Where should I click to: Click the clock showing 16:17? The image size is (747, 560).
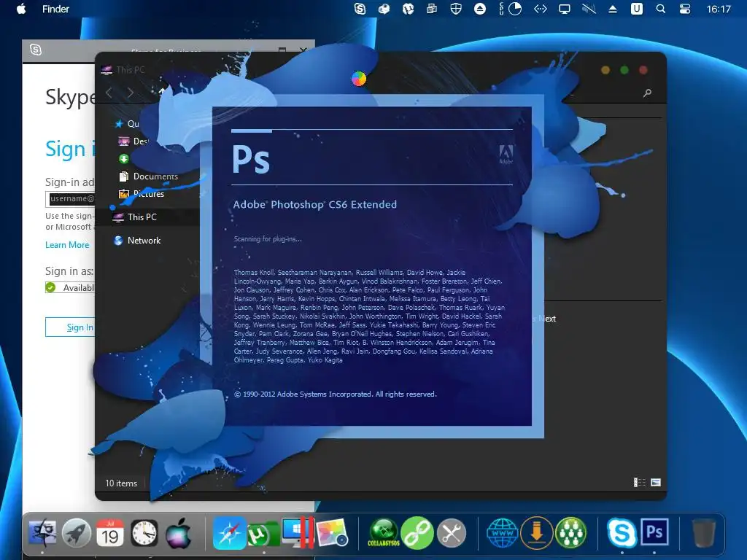pos(719,9)
